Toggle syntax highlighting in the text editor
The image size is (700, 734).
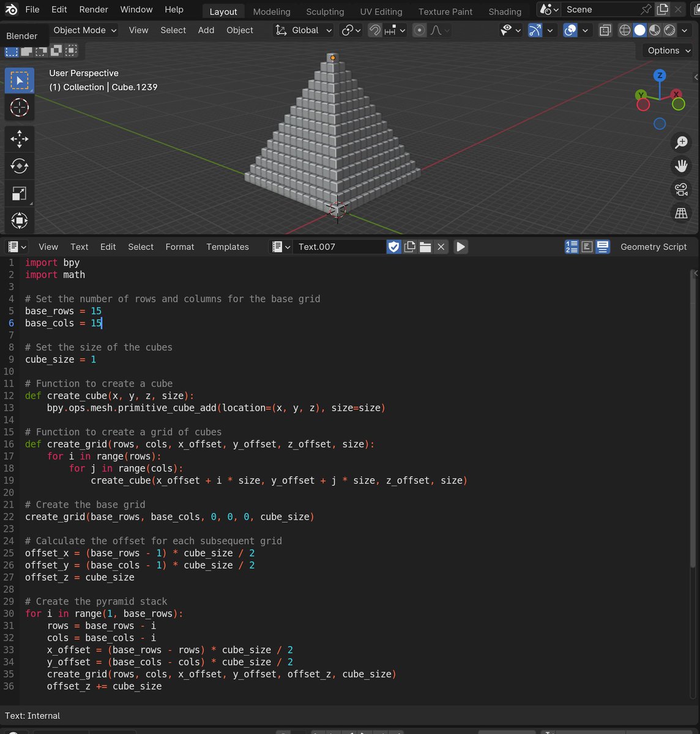pyautogui.click(x=587, y=247)
